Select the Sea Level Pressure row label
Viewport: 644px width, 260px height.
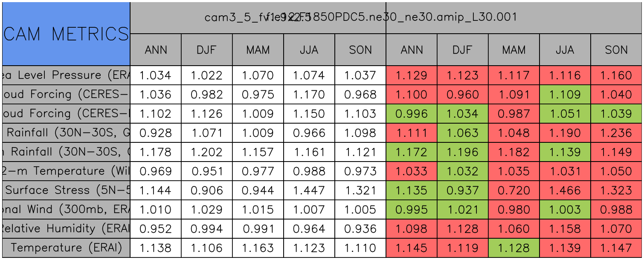coord(66,75)
